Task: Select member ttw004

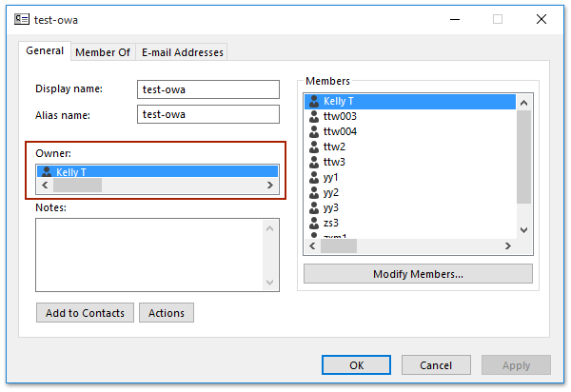Action: (410, 131)
